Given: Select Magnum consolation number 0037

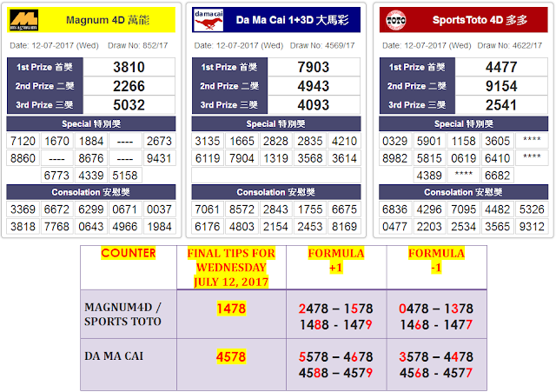Looking at the screenshot, I should (159, 209).
